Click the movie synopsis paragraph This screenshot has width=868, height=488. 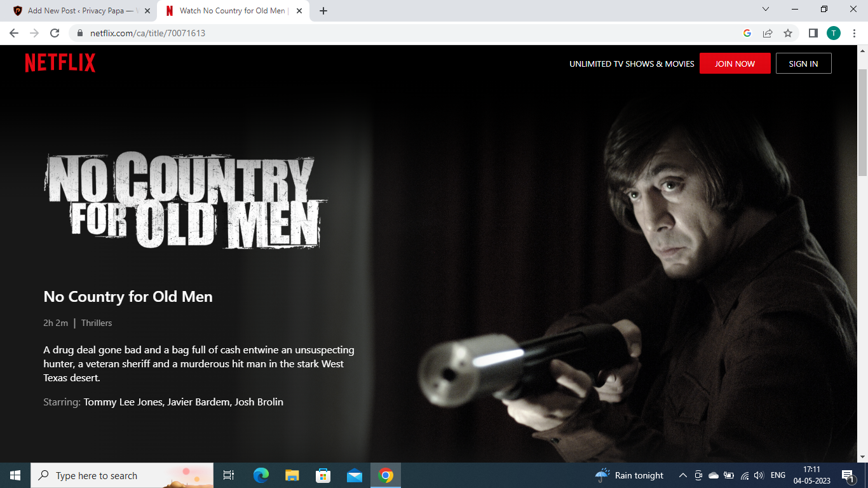click(x=199, y=363)
